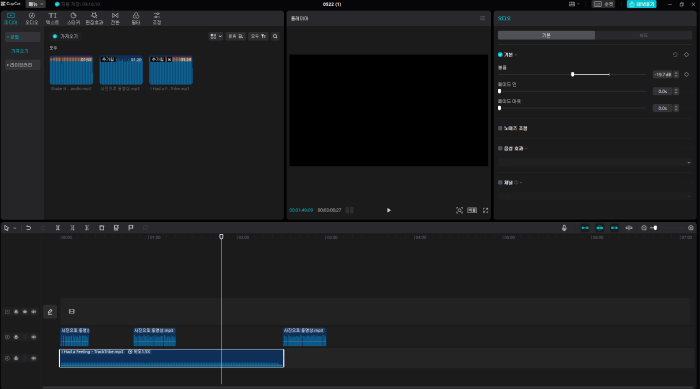Open the Text tab with TI icon
This screenshot has width=700, height=389.
[x=52, y=18]
